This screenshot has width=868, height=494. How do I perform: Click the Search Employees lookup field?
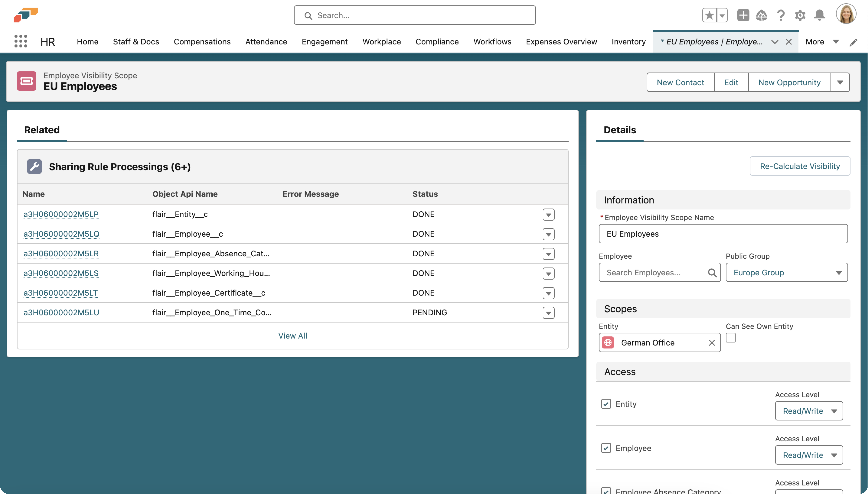coord(655,272)
